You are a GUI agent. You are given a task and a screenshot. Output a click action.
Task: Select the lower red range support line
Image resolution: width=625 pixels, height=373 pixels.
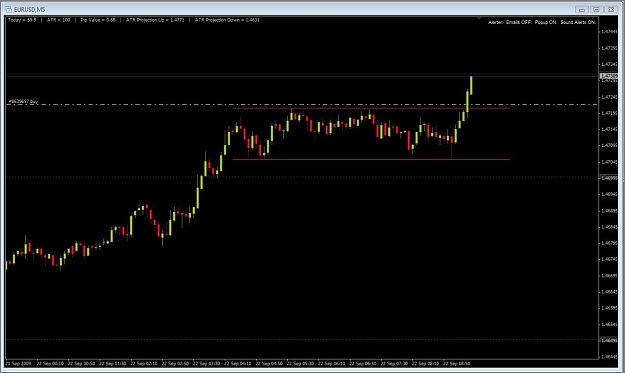pyautogui.click(x=371, y=159)
